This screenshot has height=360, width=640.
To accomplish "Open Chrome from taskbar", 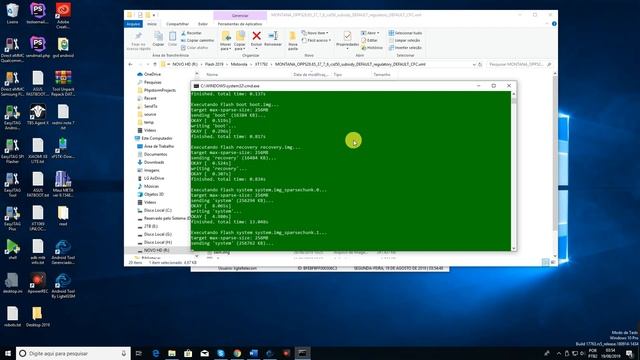I will (237, 353).
